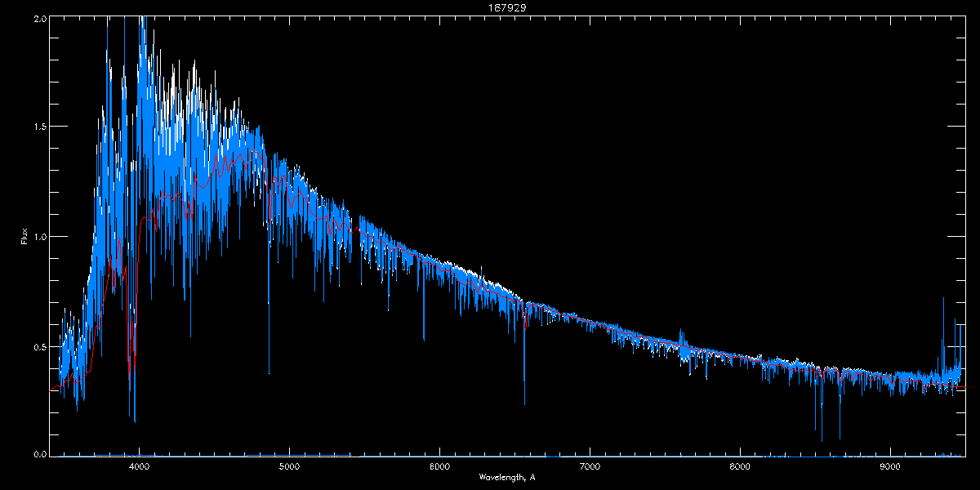The image size is (980, 490).
Task: Click the 7000 x-axis tick label
Action: (590, 466)
